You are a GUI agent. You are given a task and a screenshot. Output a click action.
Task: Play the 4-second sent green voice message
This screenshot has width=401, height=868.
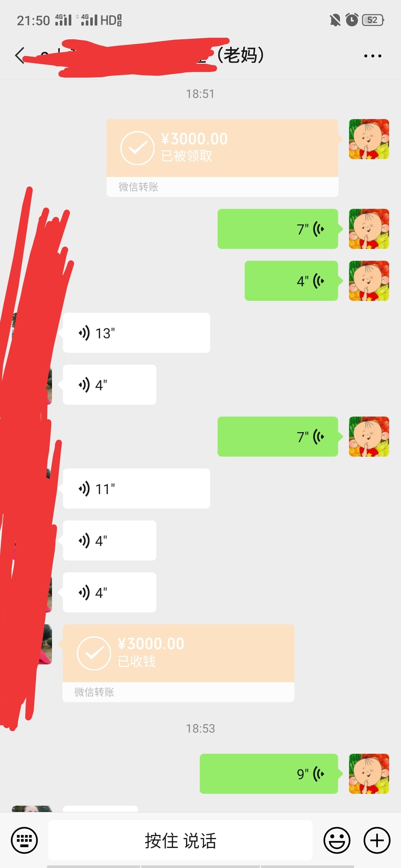tap(291, 281)
